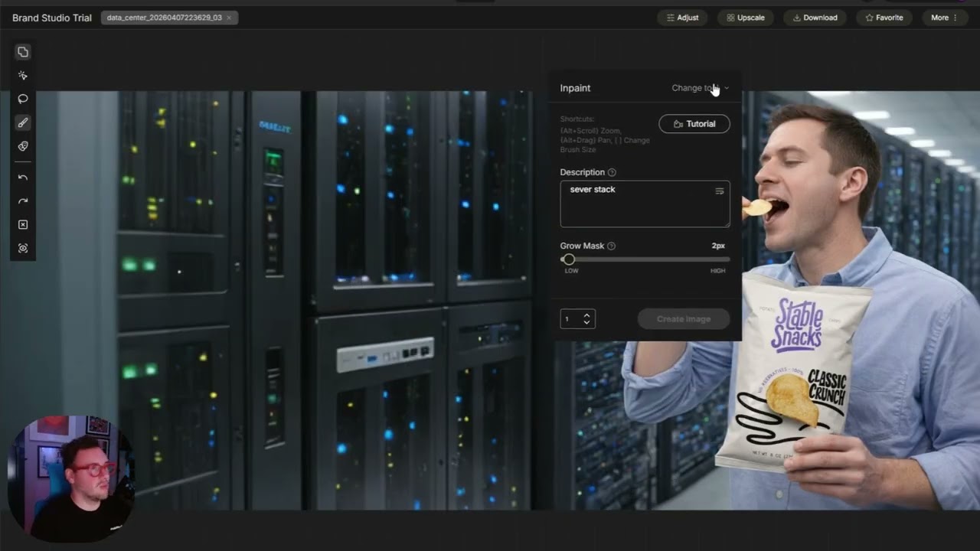Expand the Change tool dropdown
Image resolution: width=980 pixels, height=551 pixels.
(x=701, y=88)
